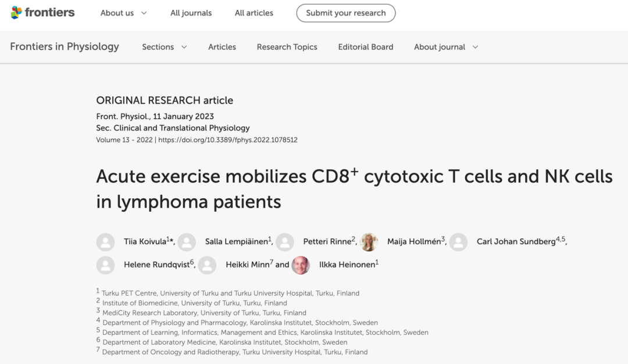Viewport: 628px width, 364px height.
Task: Open Tiia Koivula's avatar icon
Action: [105, 242]
